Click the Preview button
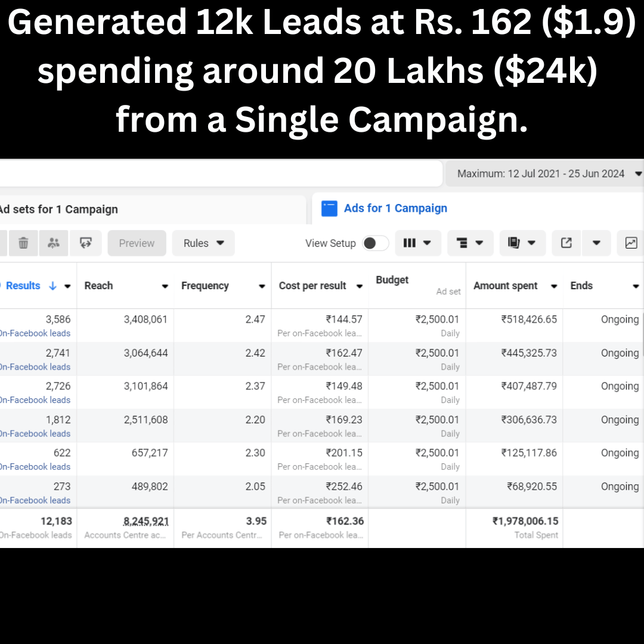The width and height of the screenshot is (644, 644). 137,243
